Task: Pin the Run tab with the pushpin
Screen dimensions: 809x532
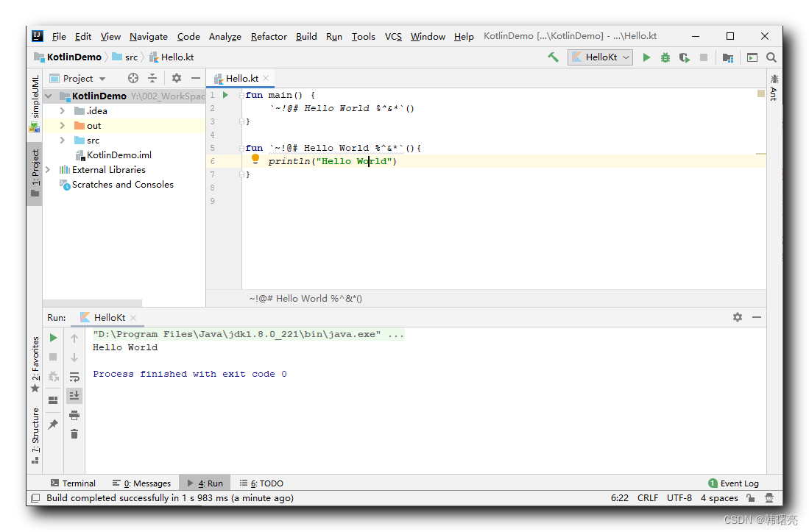Action: [53, 425]
